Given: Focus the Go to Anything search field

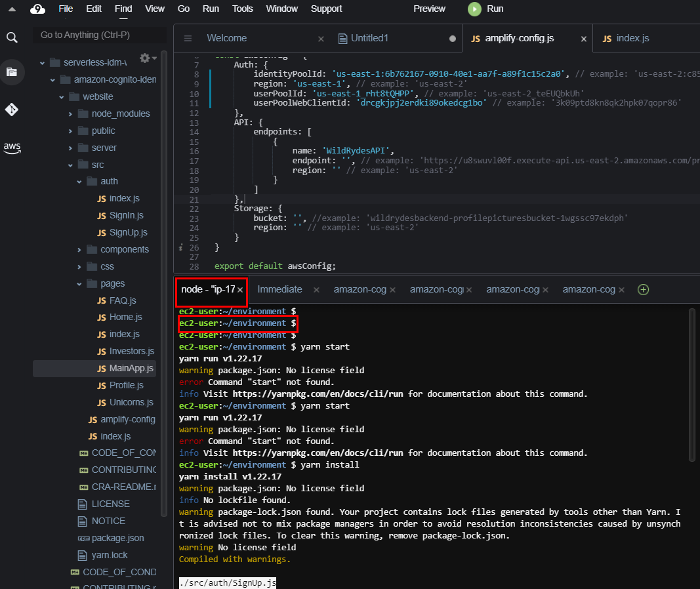Looking at the screenshot, I should [x=100, y=35].
